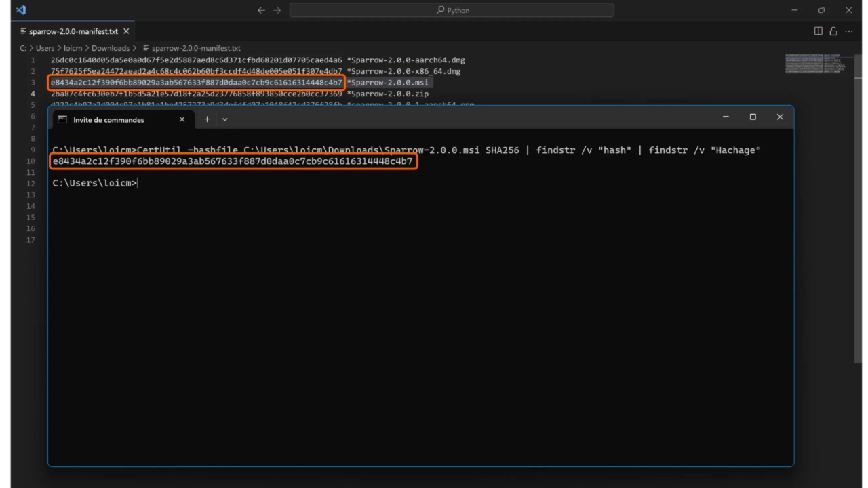The image size is (868, 488).
Task: Close the Invite de commandes tab
Action: [x=182, y=119]
